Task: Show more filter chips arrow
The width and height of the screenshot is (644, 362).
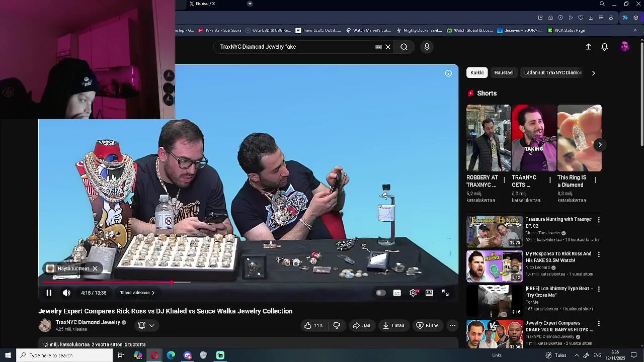Action: click(x=593, y=73)
